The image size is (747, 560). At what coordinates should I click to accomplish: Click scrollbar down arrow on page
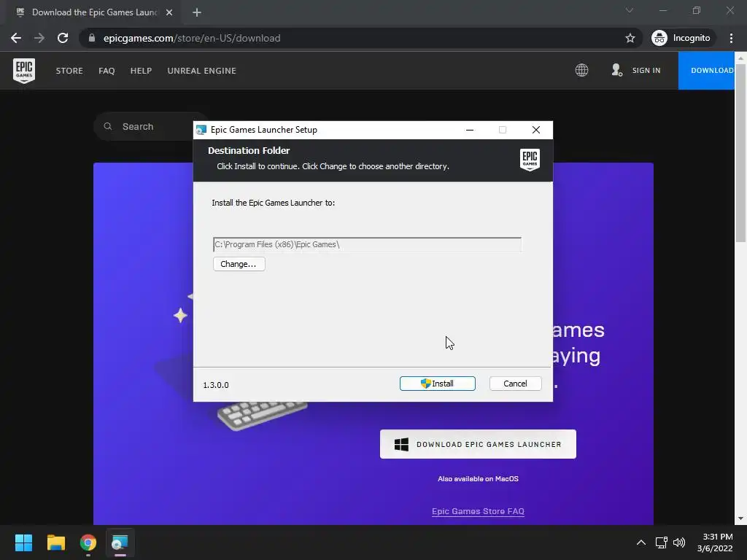(x=740, y=518)
